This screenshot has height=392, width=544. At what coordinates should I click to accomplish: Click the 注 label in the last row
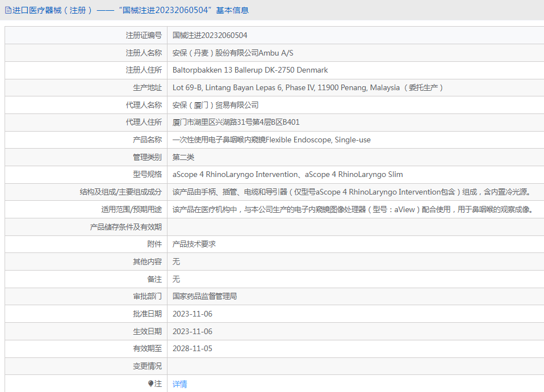pyautogui.click(x=158, y=383)
